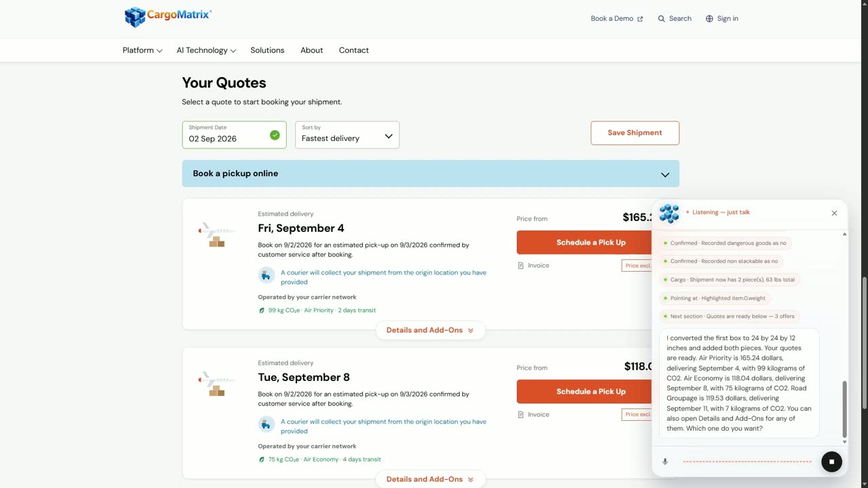Image resolution: width=868 pixels, height=488 pixels.
Task: Click the Shipment Date input field
Action: point(234,135)
